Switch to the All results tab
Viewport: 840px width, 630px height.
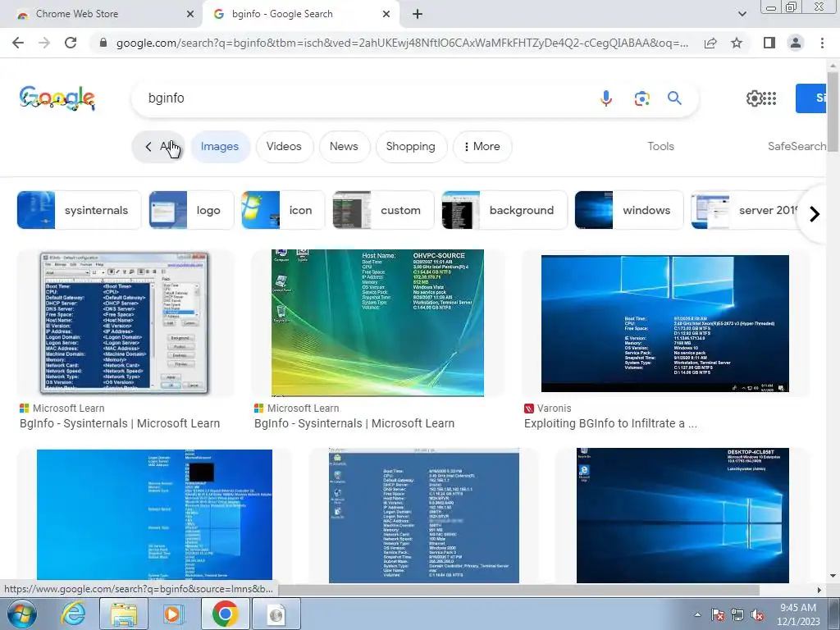point(158,146)
